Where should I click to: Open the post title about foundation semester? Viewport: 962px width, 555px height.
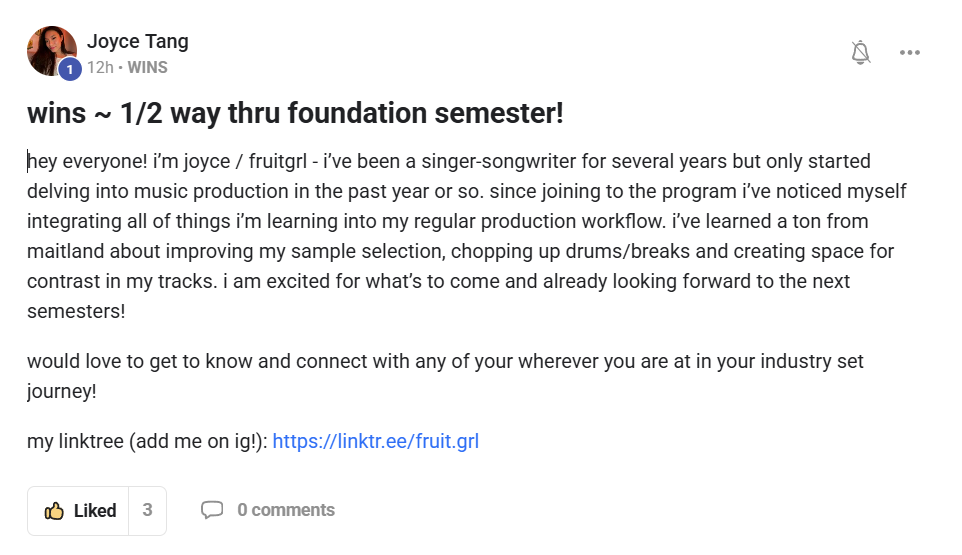pyautogui.click(x=295, y=113)
